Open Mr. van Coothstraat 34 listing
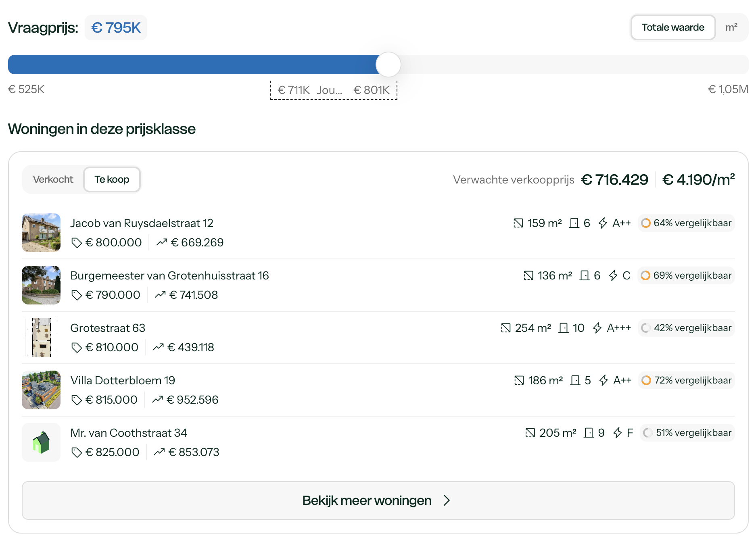Screen dimensions: 756x542 [x=129, y=433]
